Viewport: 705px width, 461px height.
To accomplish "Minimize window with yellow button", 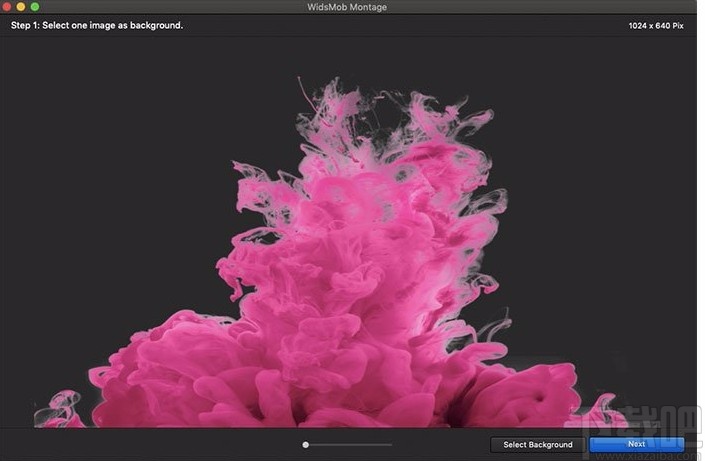I will (x=21, y=7).
